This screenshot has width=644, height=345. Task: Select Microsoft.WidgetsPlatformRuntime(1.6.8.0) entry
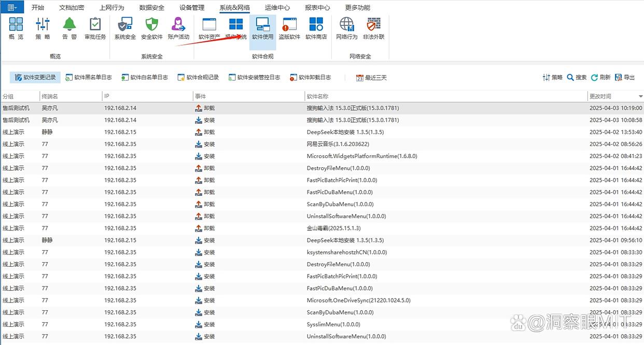tap(362, 156)
